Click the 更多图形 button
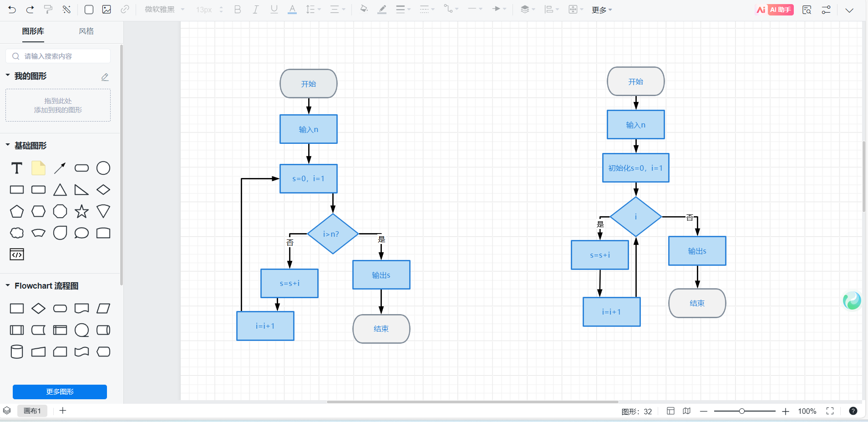 (60, 391)
